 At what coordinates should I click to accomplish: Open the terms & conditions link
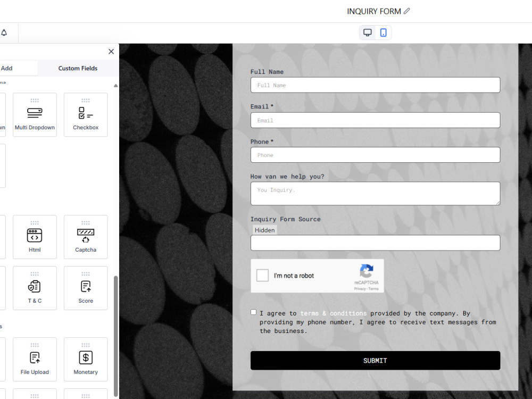click(x=334, y=313)
